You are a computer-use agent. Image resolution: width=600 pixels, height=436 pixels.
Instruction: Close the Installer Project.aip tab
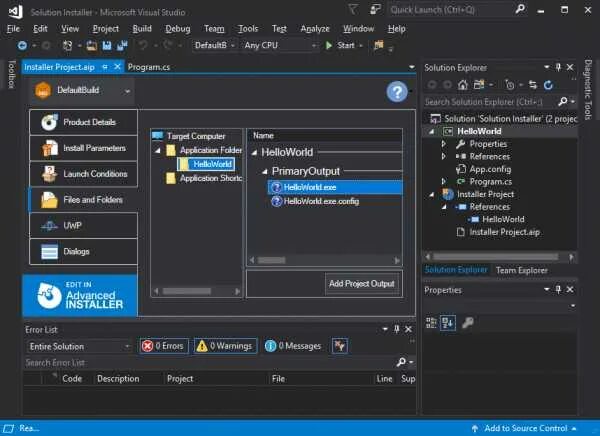click(117, 67)
